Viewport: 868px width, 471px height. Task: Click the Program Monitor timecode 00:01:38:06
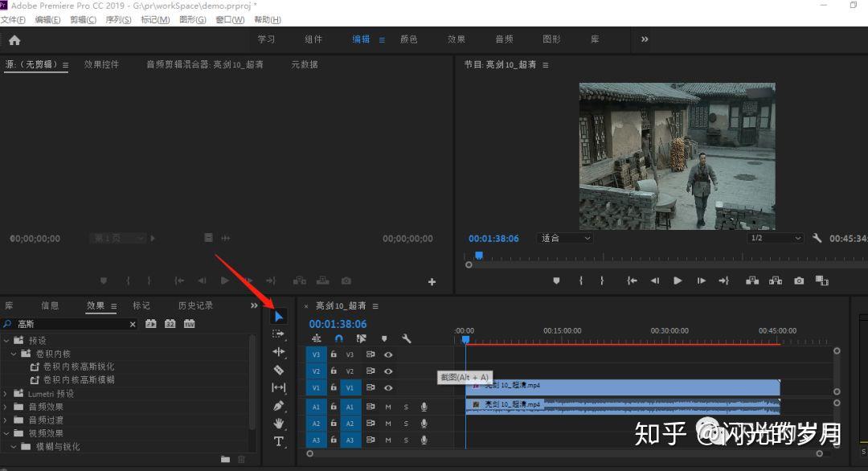(493, 239)
